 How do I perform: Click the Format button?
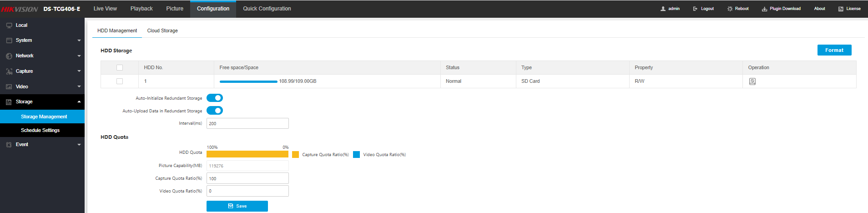pyautogui.click(x=834, y=50)
